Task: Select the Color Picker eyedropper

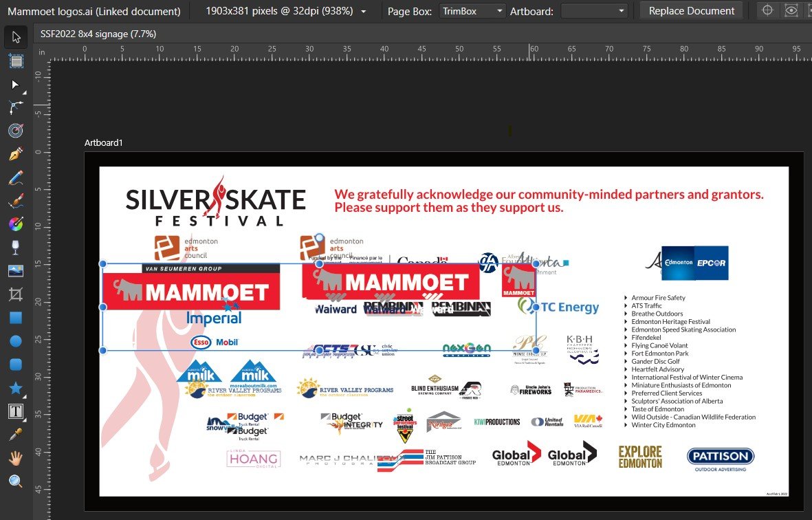Action: tap(16, 435)
